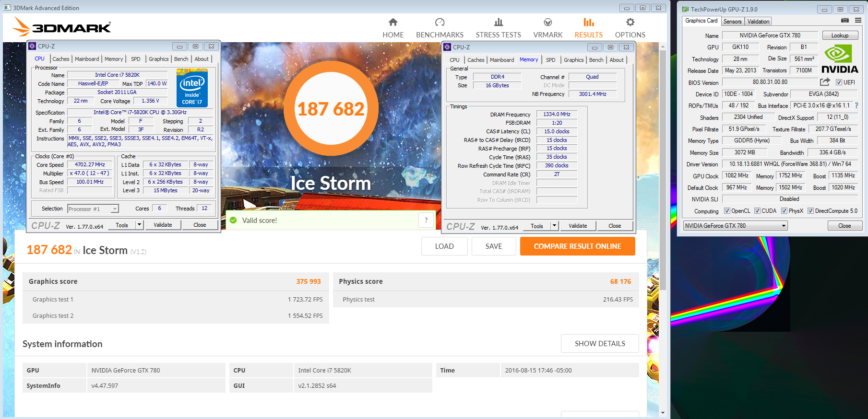Select the RESULTS section in 3DMark
The width and height of the screenshot is (868, 419).
(588, 28)
